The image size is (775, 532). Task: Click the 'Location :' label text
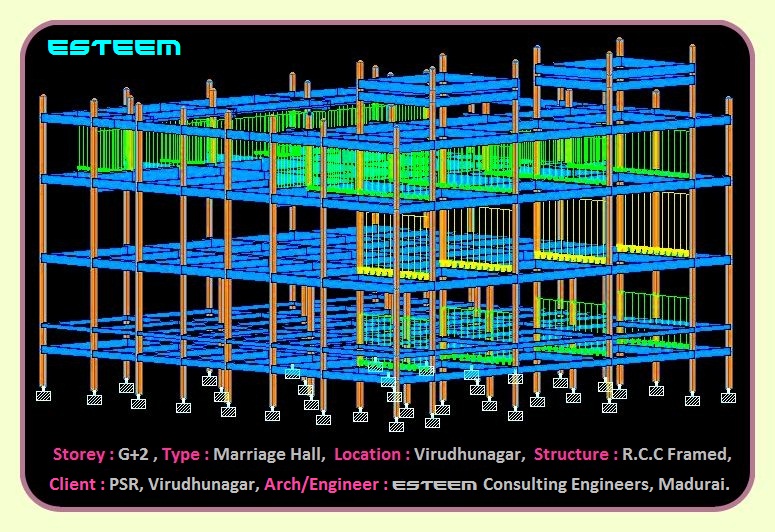point(372,454)
